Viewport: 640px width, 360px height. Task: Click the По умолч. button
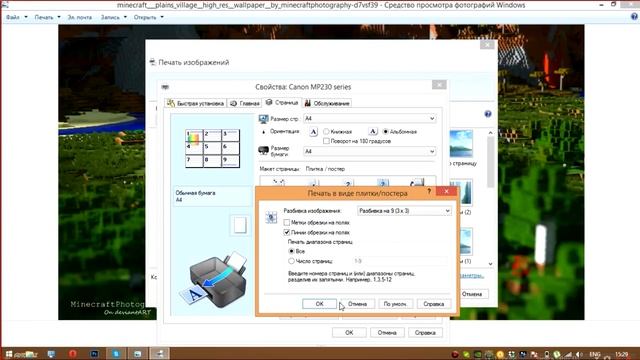tap(396, 304)
